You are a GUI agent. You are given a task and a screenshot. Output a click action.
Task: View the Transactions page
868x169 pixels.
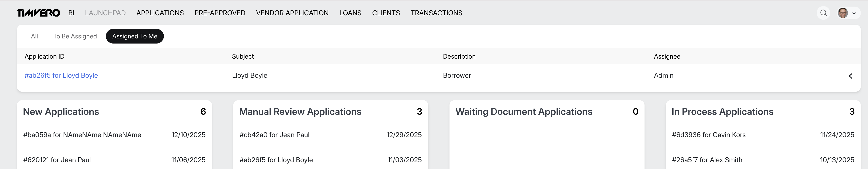(x=436, y=13)
